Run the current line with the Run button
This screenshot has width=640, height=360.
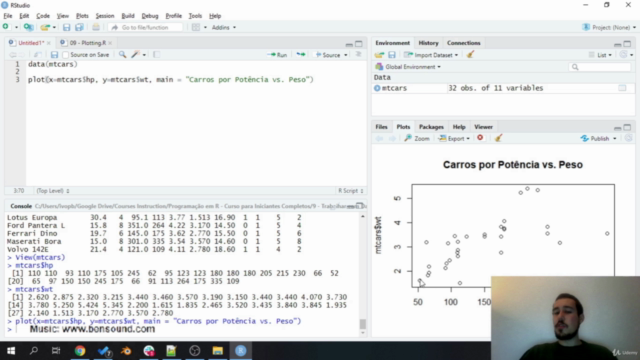point(277,55)
